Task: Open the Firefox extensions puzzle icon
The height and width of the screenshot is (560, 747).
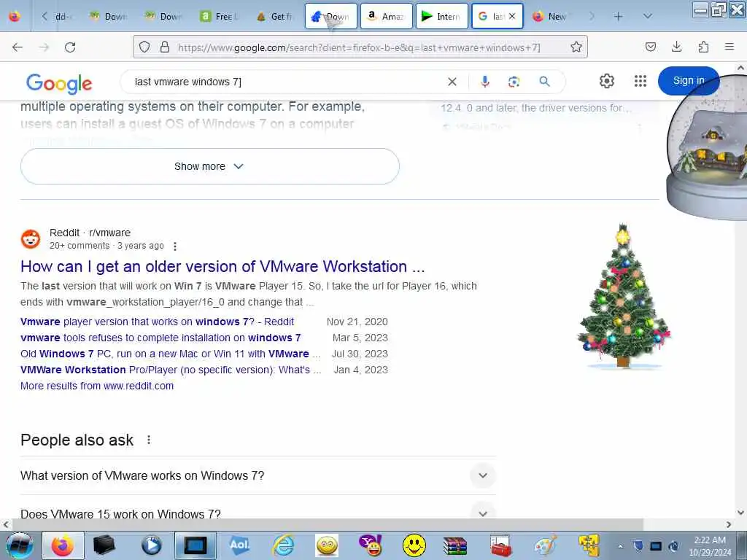Action: pos(703,47)
